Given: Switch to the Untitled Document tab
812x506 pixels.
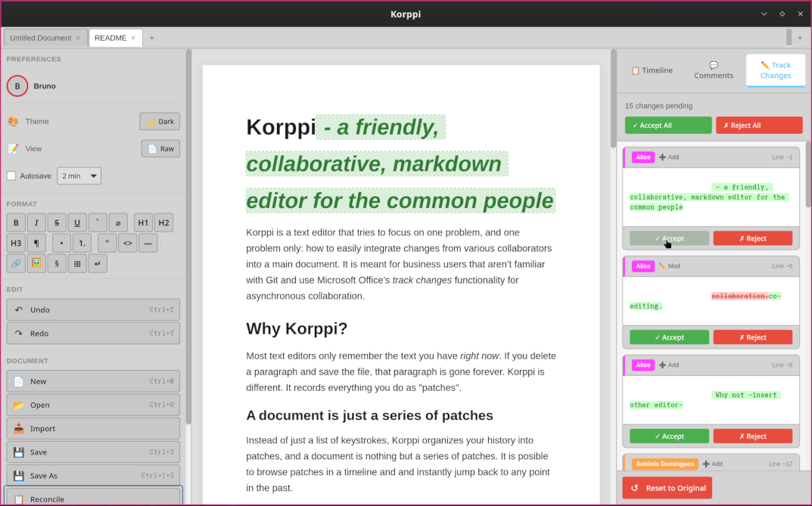Looking at the screenshot, I should (39, 38).
